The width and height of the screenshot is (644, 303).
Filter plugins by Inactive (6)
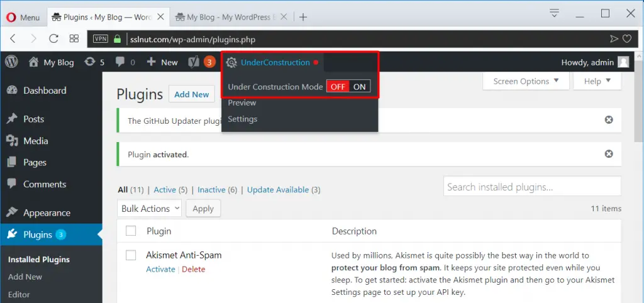coord(217,190)
